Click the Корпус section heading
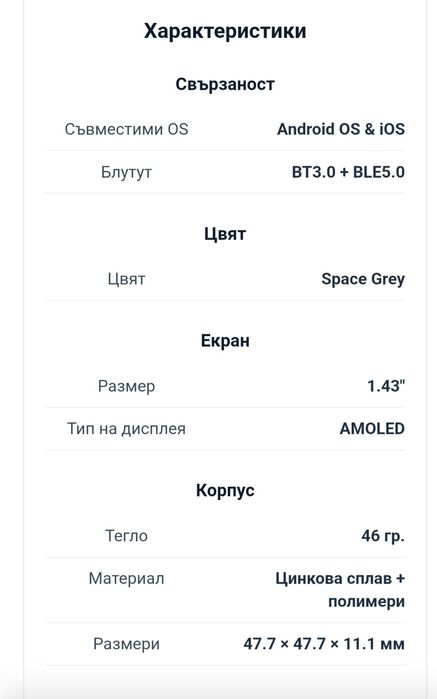This screenshot has width=437, height=699. [225, 491]
